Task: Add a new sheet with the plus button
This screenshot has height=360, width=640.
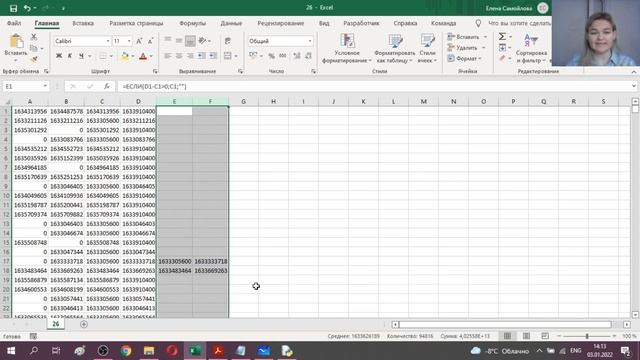Action: click(x=84, y=324)
